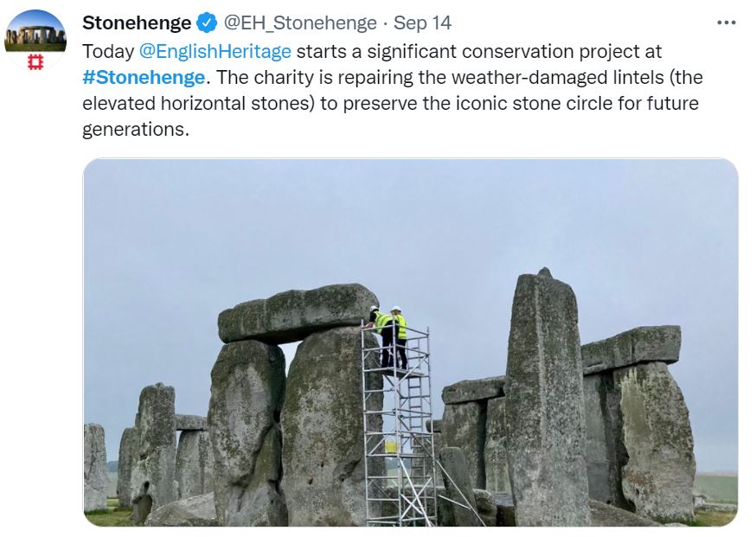Open the tweet's three-dot More menu

coord(727,22)
